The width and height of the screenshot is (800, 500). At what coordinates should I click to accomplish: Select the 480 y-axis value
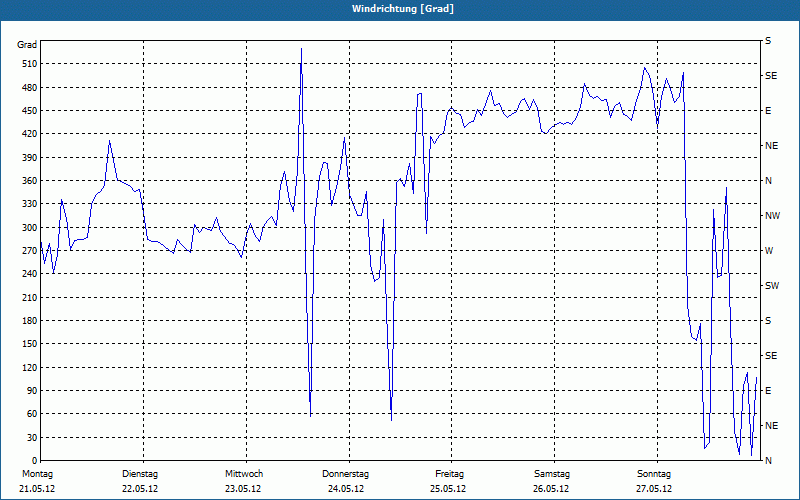click(x=30, y=88)
